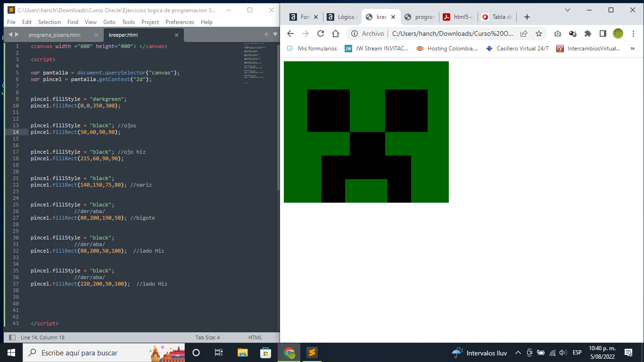Switch to Sublime Text from the taskbar
The height and width of the screenshot is (362, 644).
(x=312, y=353)
